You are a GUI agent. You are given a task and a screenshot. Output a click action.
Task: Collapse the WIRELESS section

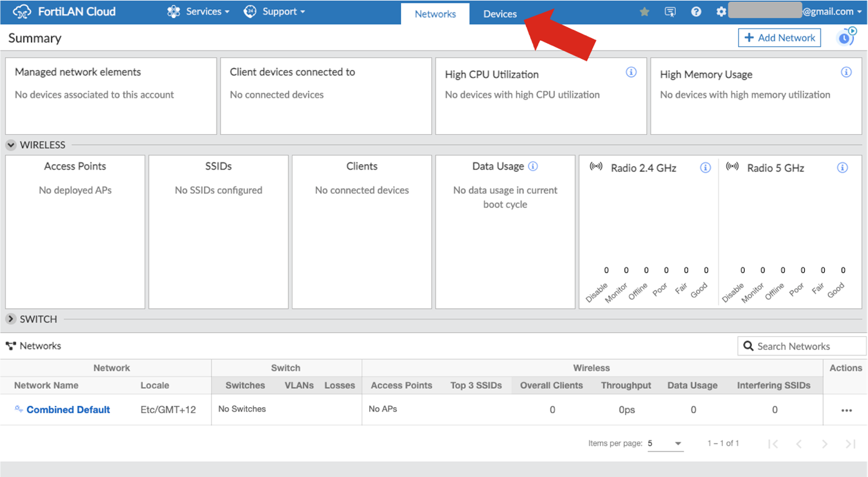coord(11,145)
